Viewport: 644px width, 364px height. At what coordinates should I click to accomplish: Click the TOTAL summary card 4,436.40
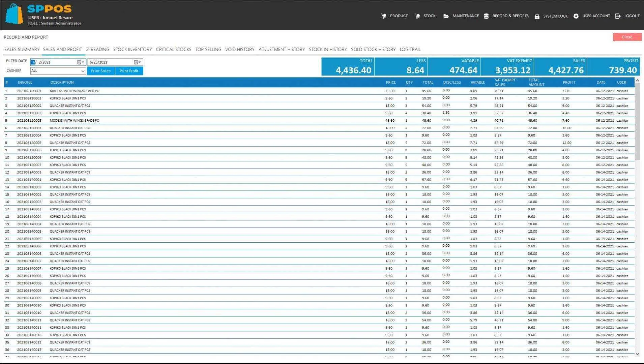348,66
